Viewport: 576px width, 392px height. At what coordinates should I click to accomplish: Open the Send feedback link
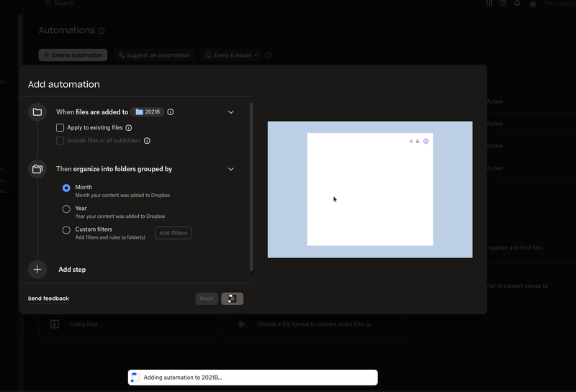pos(48,298)
